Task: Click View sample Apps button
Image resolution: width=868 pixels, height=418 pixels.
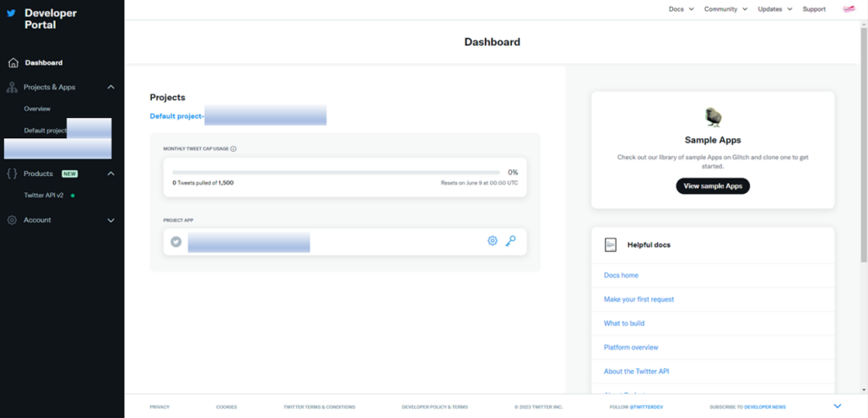Action: point(713,186)
